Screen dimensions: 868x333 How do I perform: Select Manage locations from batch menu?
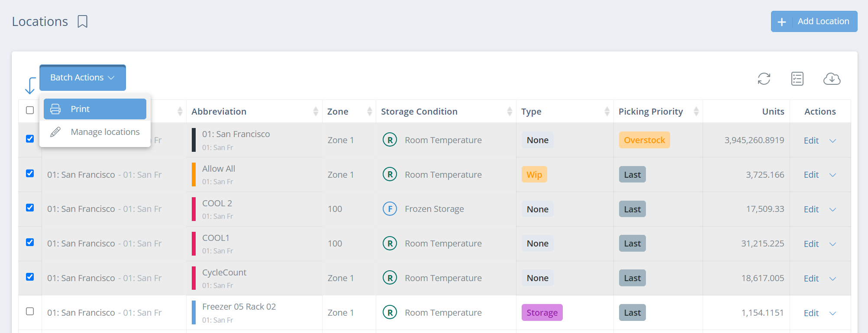point(105,132)
